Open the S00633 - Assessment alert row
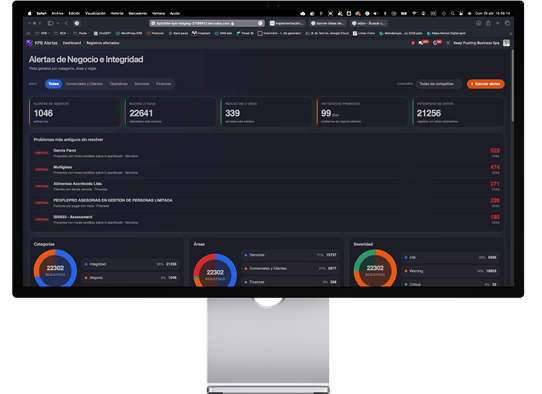This screenshot has height=394, width=542. click(267, 219)
